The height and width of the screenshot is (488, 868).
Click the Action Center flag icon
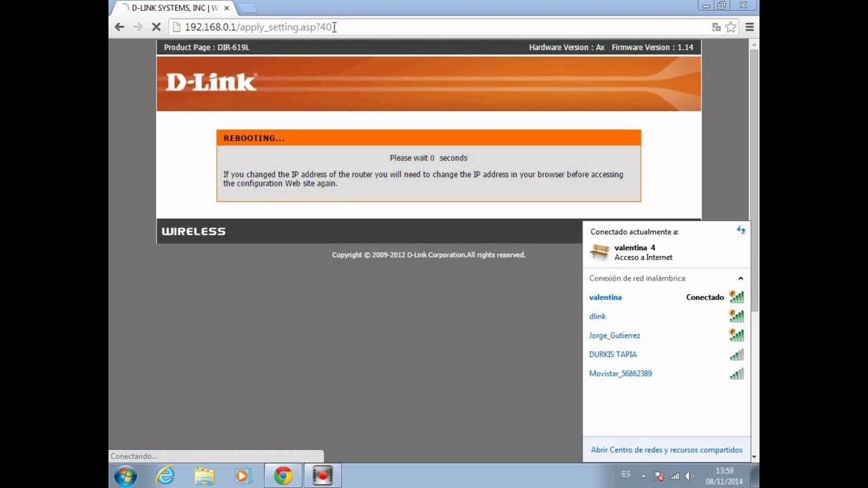pyautogui.click(x=658, y=476)
